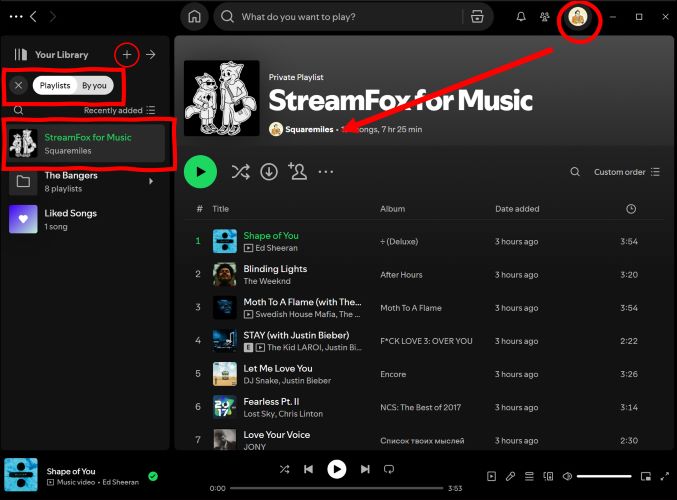Open the Custom order dropdown
Viewport: 677px width, 500px height.
(626, 172)
